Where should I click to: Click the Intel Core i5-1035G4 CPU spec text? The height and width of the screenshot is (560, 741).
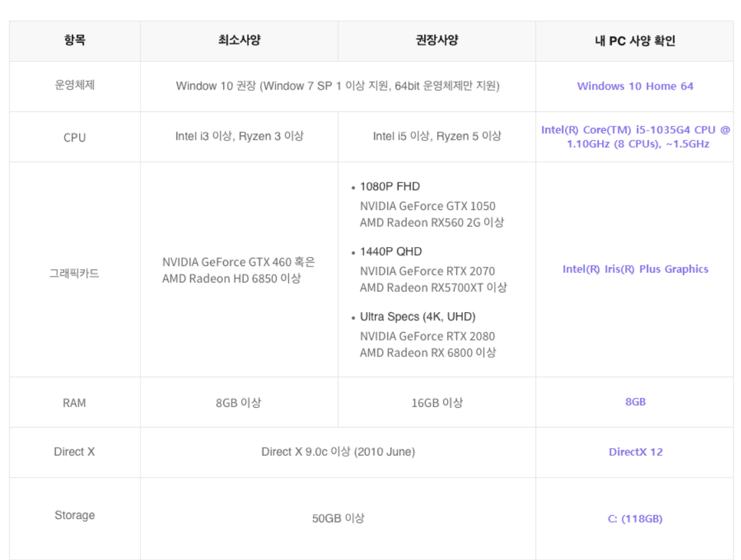[x=635, y=137]
